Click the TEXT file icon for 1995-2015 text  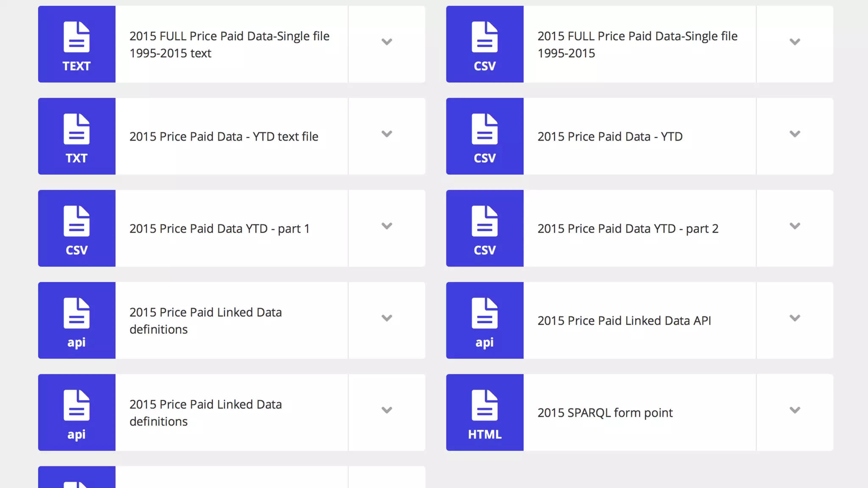pos(77,44)
